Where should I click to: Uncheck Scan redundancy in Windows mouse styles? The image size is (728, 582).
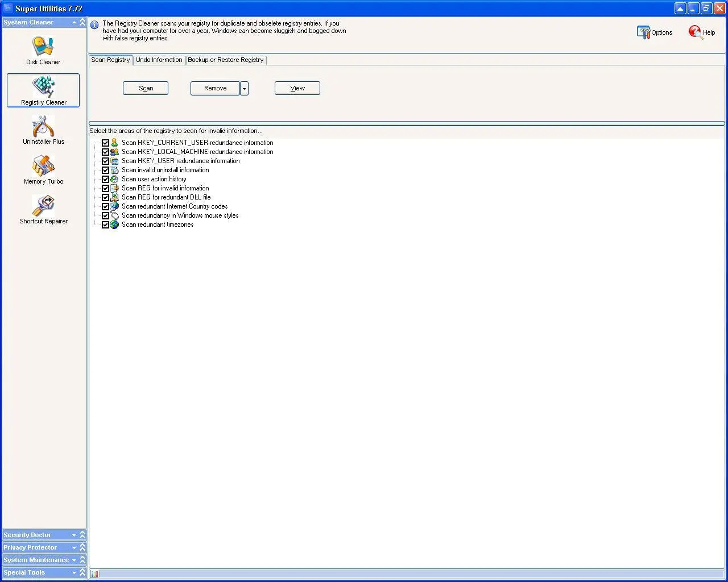pos(105,215)
